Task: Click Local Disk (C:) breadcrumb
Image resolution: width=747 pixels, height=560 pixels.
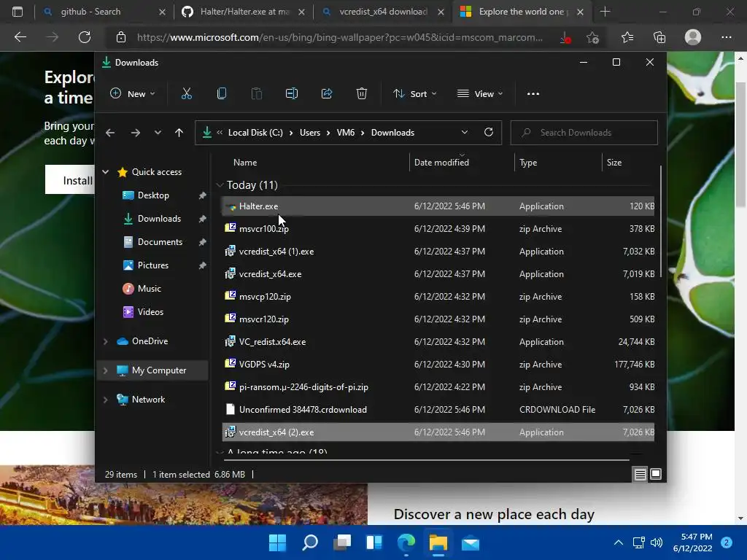Action: tap(255, 133)
